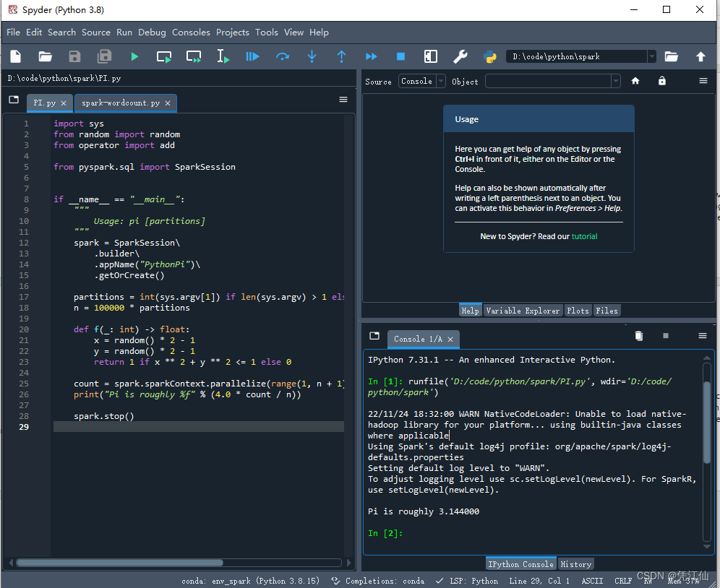The image size is (720, 588).
Task: Open the Consoles menu
Action: click(191, 32)
